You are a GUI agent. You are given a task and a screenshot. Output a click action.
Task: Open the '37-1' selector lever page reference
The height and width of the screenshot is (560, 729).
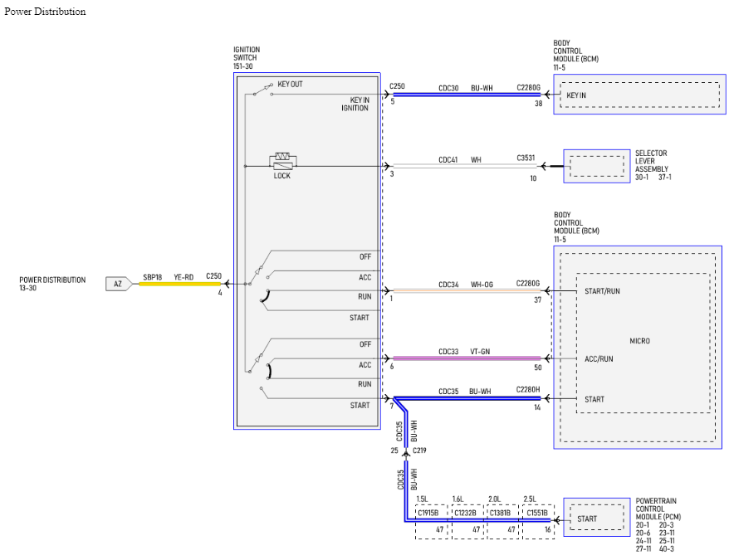click(665, 177)
